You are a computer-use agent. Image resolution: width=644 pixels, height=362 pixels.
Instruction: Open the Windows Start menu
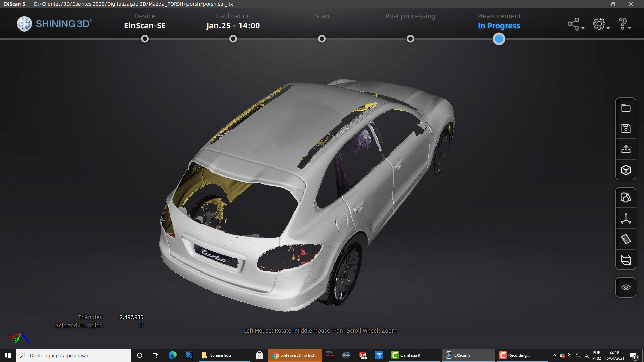click(8, 355)
